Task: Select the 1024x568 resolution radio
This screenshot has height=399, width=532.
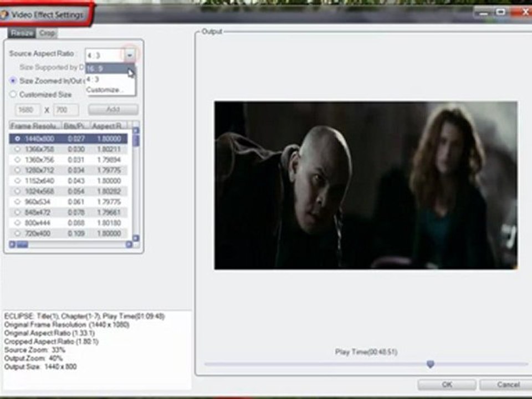Action: pyautogui.click(x=17, y=191)
